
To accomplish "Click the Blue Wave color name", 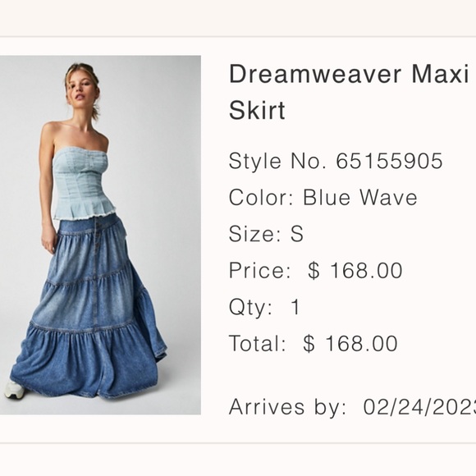I will 360,197.
